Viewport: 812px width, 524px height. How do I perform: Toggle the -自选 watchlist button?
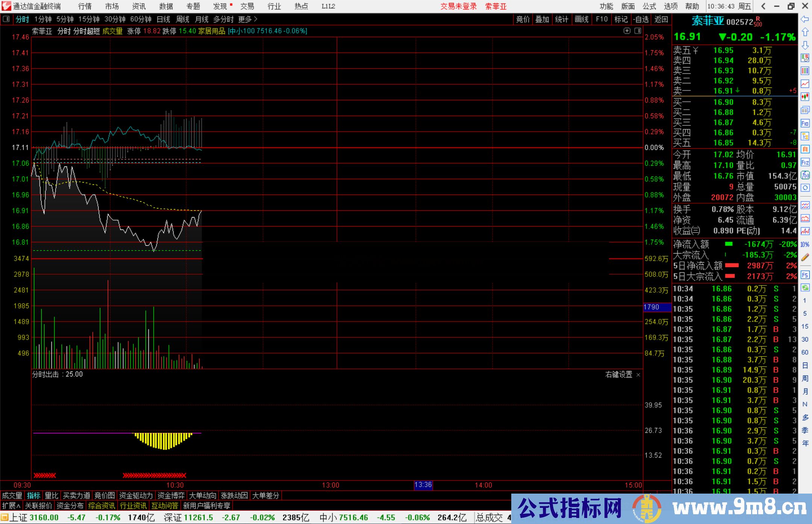[x=641, y=19]
